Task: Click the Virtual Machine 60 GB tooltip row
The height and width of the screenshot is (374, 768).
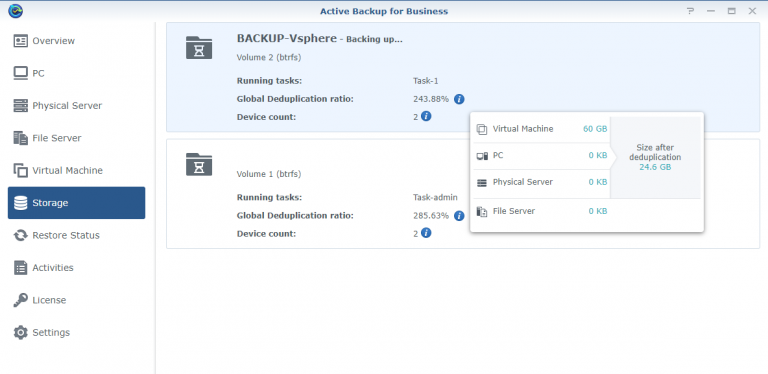Action: pyautogui.click(x=542, y=129)
